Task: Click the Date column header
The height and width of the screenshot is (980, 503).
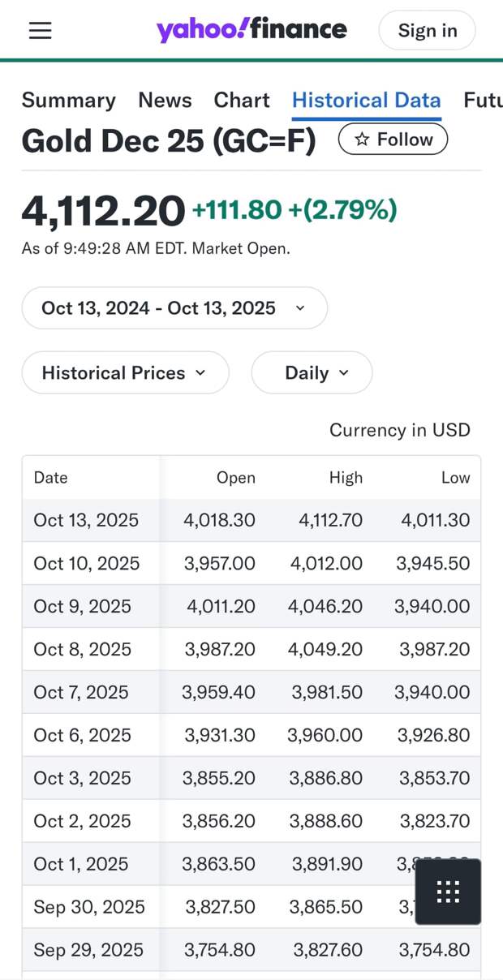Action: pyautogui.click(x=50, y=478)
